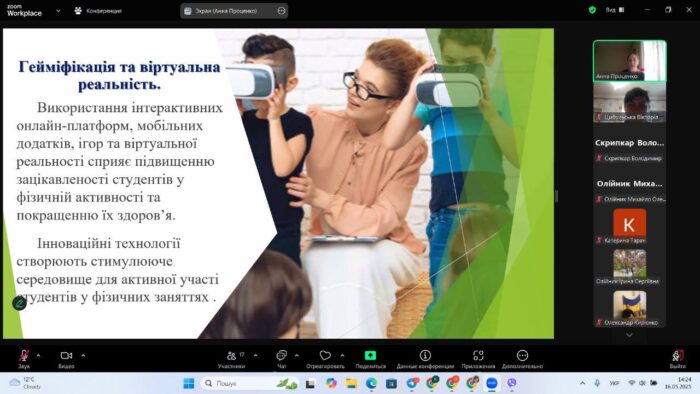
Task: Open audio options arrow next to microphone
Action: pos(38,356)
